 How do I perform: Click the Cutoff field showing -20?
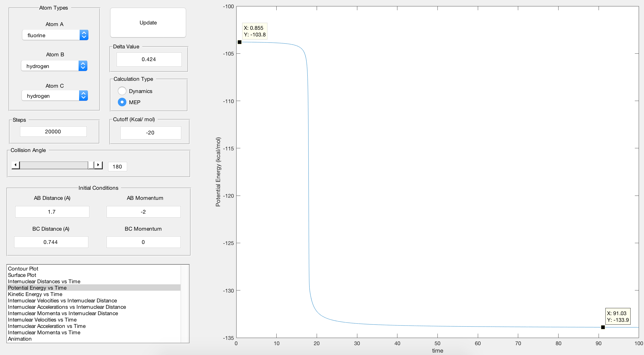click(151, 133)
